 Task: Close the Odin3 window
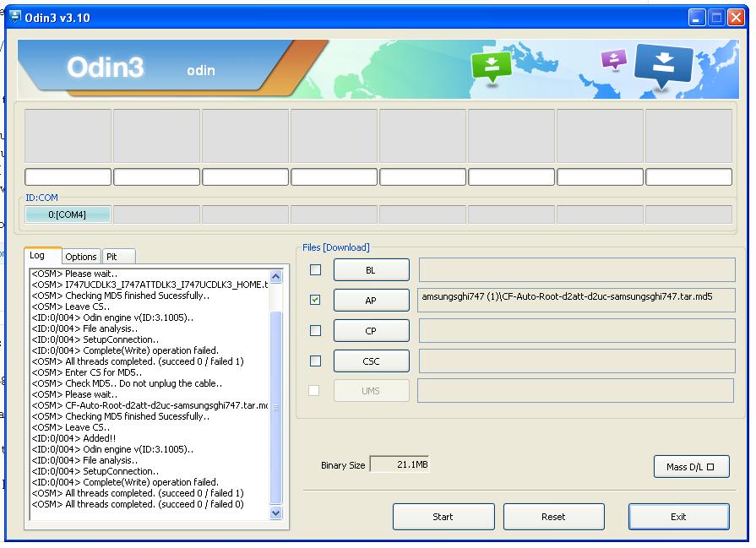736,18
